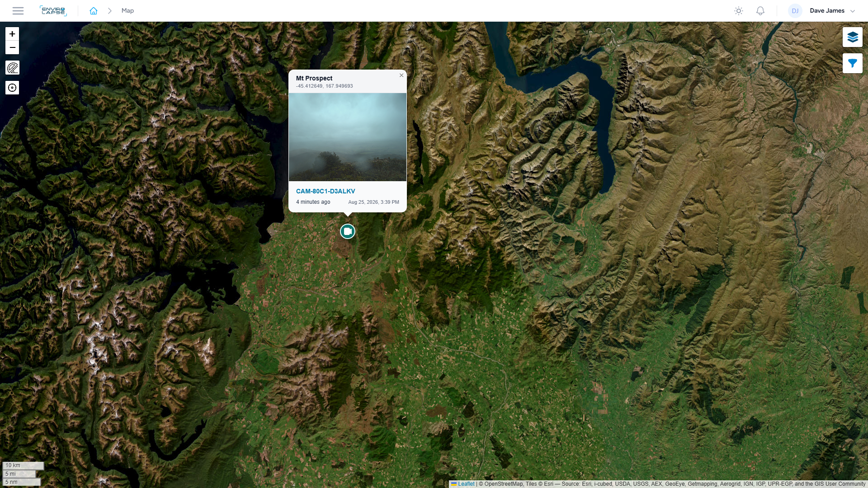The width and height of the screenshot is (868, 488).
Task: Open the camera filter panel
Action: point(853,63)
